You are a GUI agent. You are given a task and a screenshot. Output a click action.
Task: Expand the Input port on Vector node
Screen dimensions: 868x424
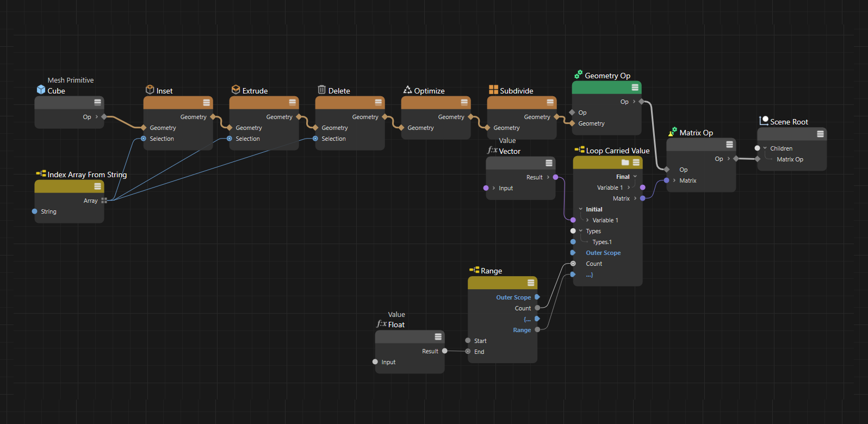tap(494, 188)
